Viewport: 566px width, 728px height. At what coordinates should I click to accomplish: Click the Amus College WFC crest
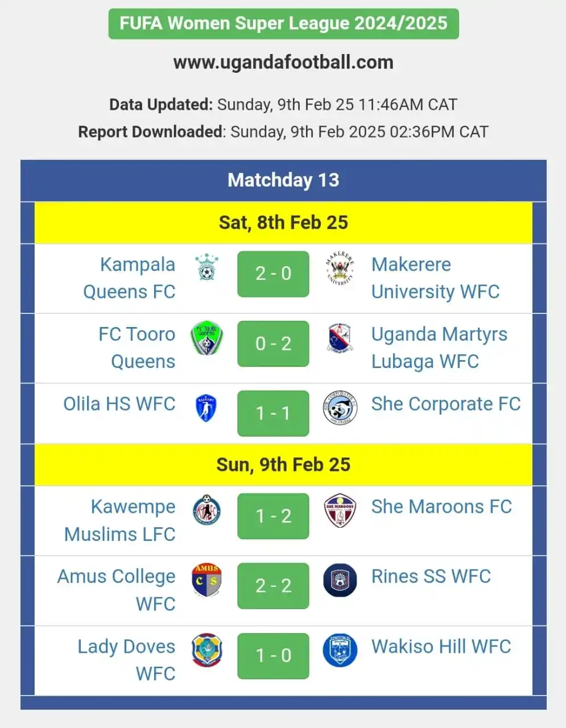point(206,580)
